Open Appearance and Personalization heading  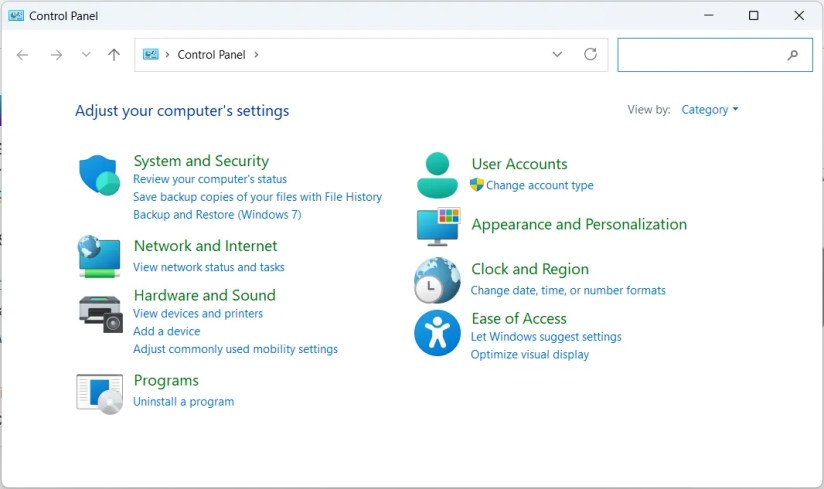click(579, 224)
